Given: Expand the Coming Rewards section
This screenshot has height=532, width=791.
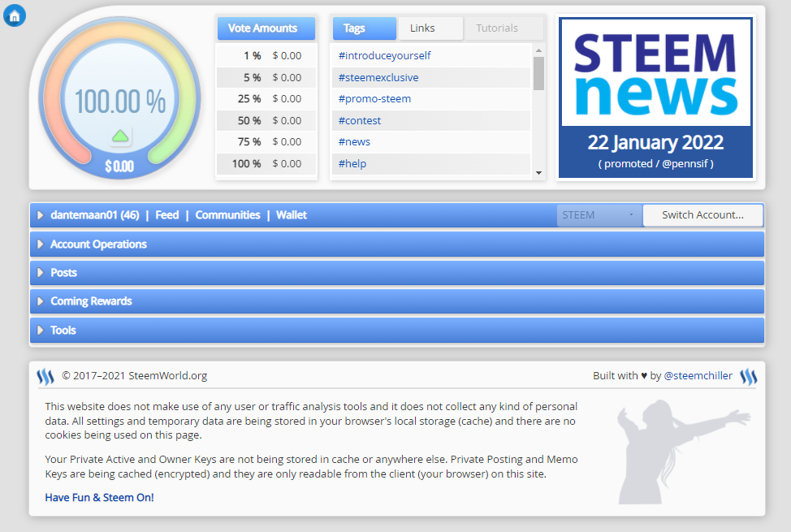Looking at the screenshot, I should point(41,301).
